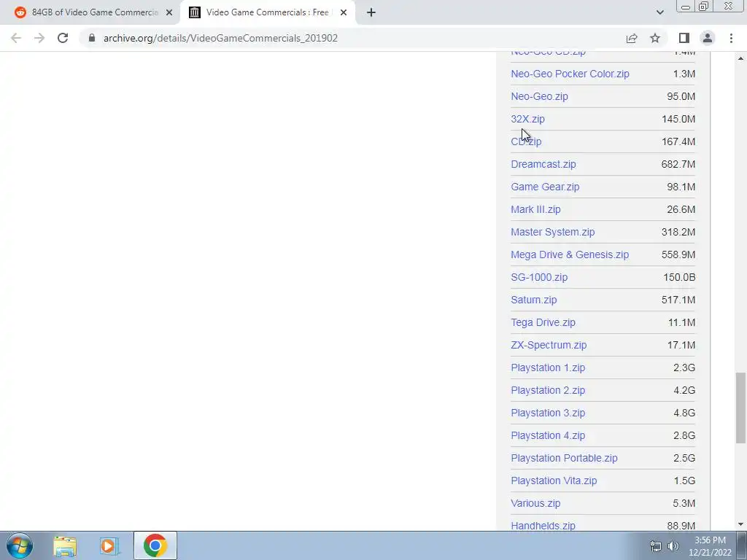Go back to previous page

pyautogui.click(x=16, y=38)
